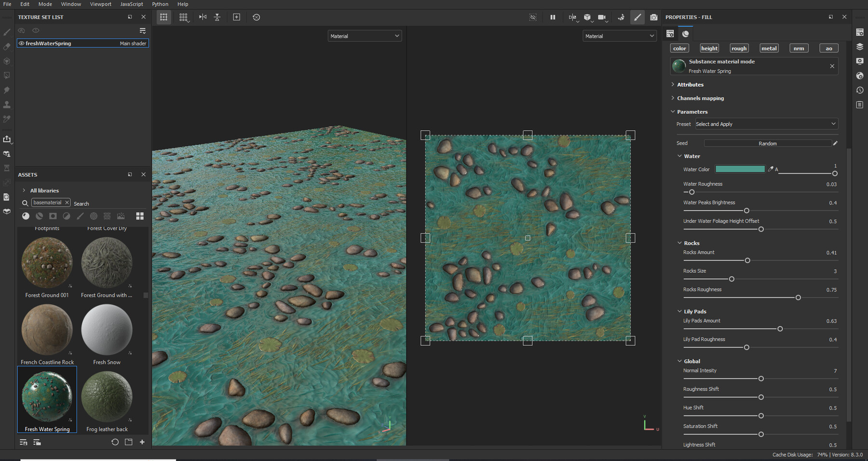Click the Water Color swatch

(x=740, y=169)
